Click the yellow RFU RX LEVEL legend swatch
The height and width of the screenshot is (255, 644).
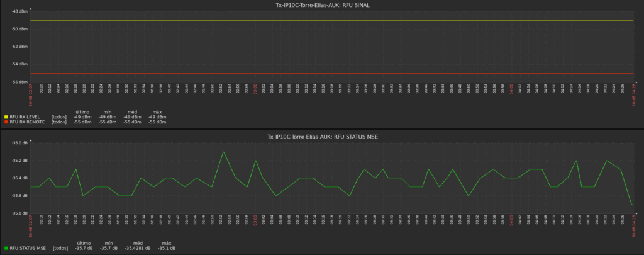click(6, 117)
